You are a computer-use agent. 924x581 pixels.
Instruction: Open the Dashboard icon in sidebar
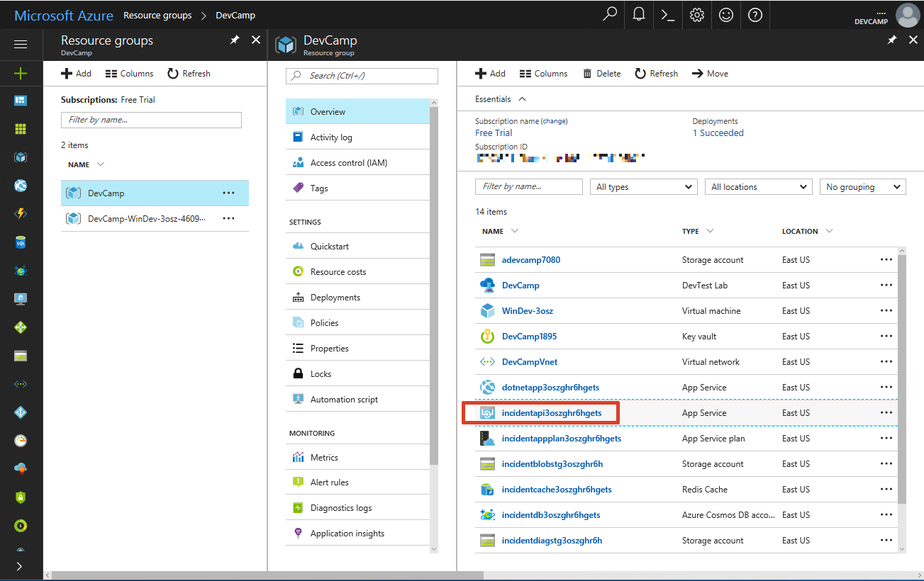[21, 101]
